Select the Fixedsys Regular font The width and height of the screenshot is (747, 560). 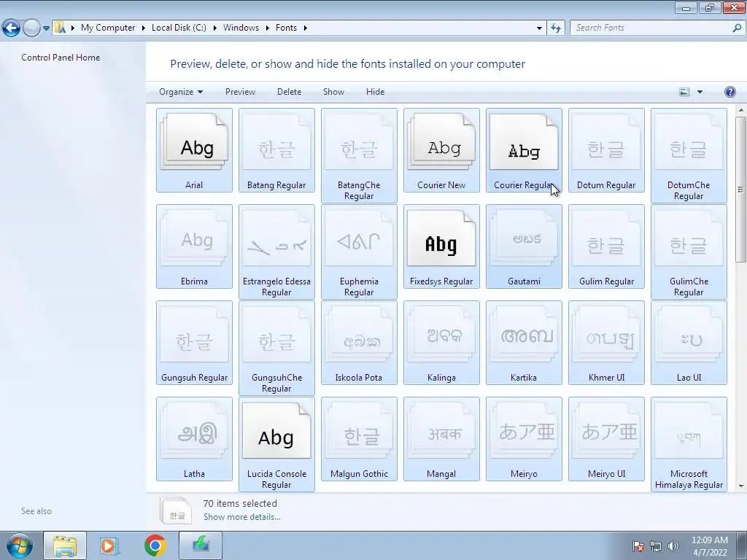(x=441, y=246)
